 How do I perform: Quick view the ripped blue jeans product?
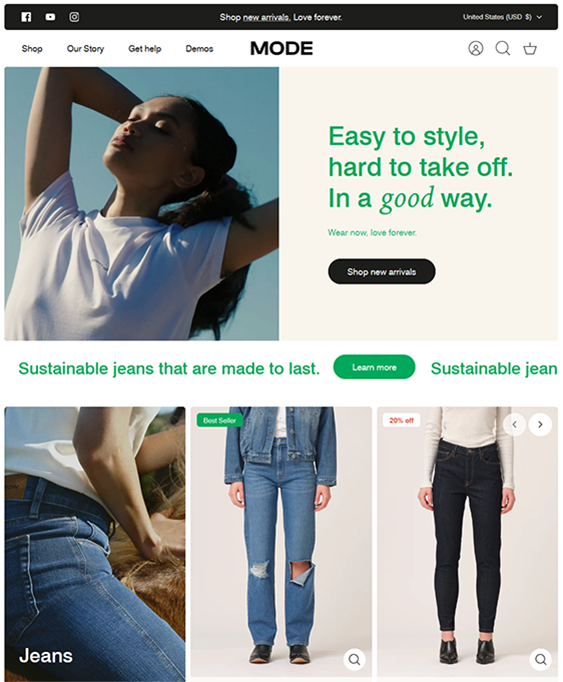point(354,659)
